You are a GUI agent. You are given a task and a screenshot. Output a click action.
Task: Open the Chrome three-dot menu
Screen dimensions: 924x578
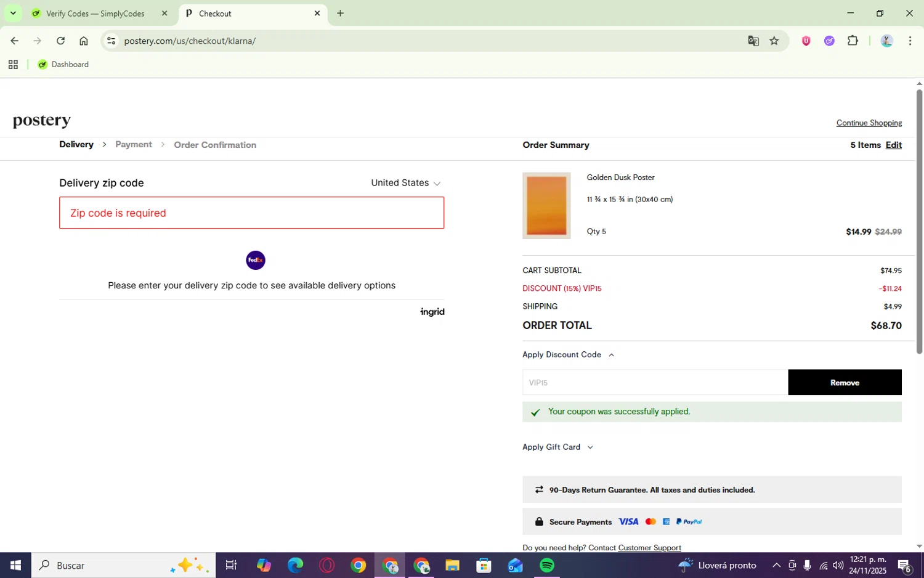pos(910,41)
